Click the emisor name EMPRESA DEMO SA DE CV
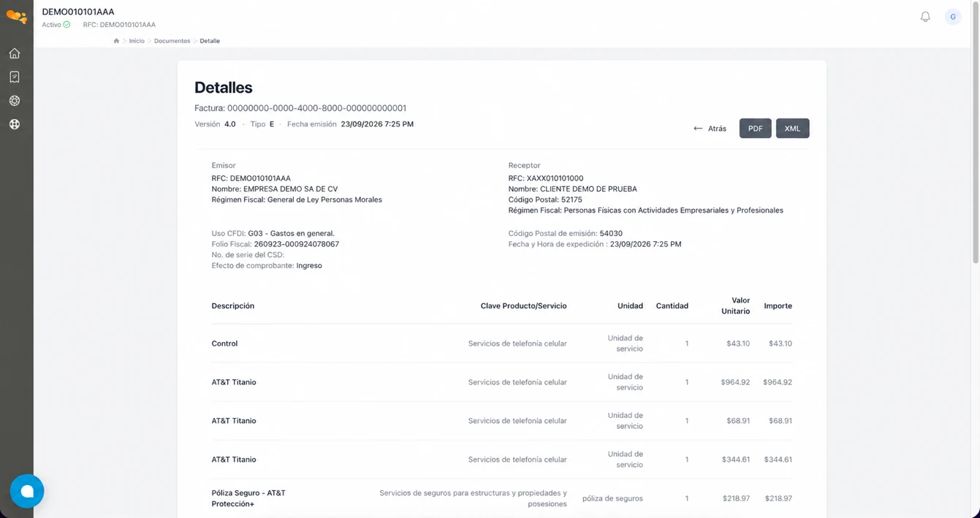Image resolution: width=980 pixels, height=518 pixels. click(x=290, y=189)
